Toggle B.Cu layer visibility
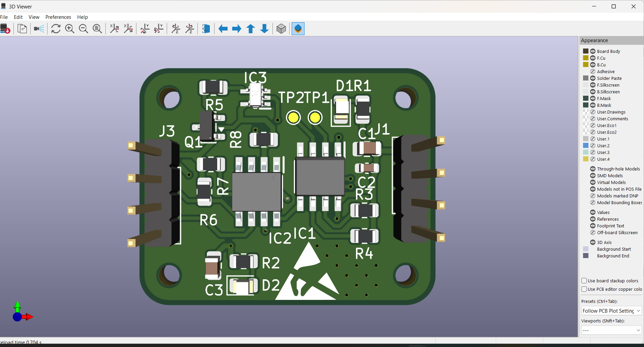This screenshot has width=644, height=347. (593, 65)
